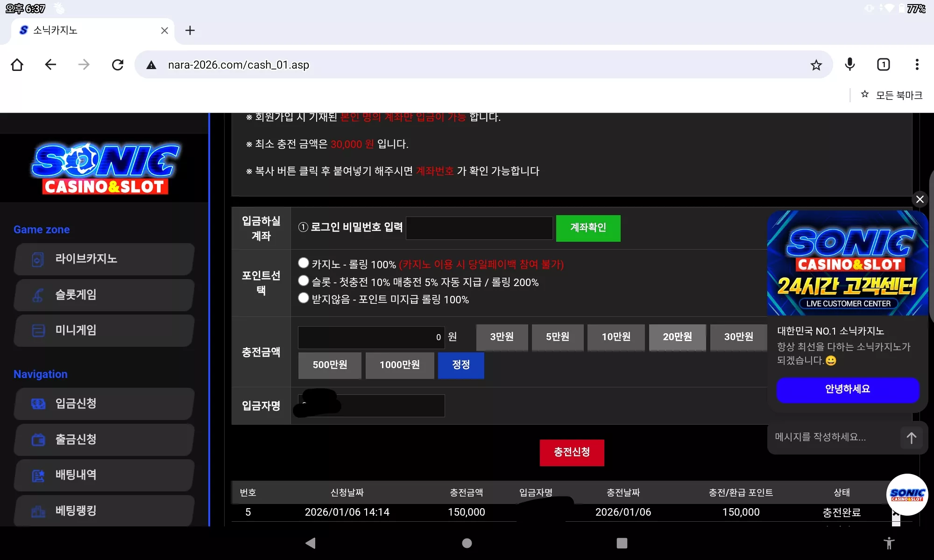Select the 받지않음 point radio option
The width and height of the screenshot is (934, 560).
pos(304,298)
